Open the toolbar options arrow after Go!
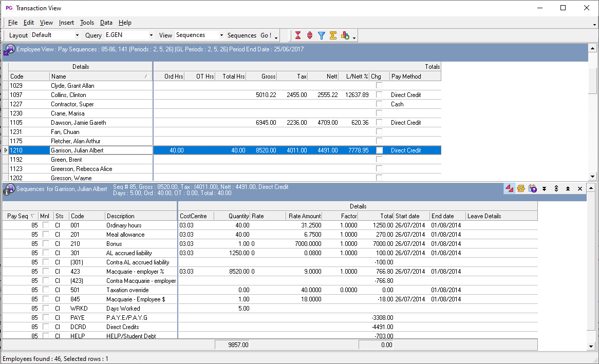 276,38
